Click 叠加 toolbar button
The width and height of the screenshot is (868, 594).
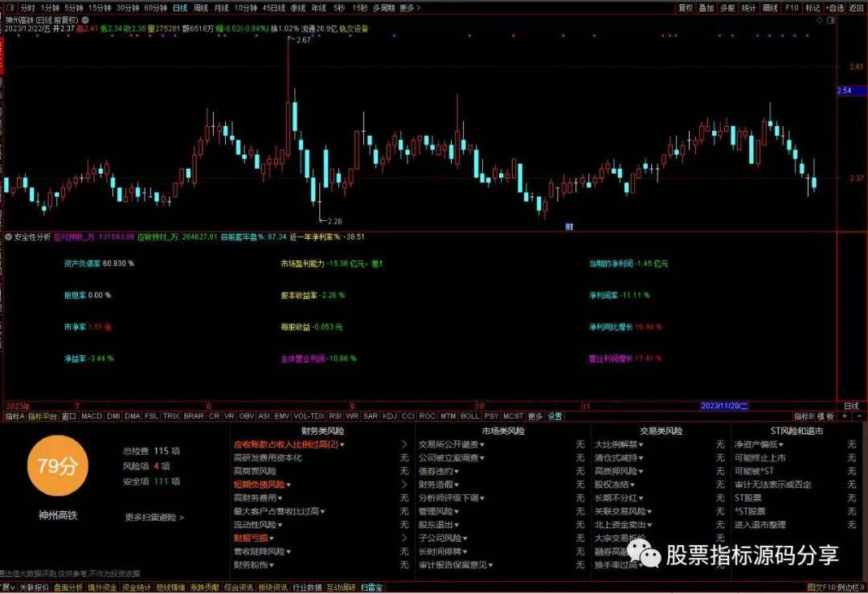click(x=706, y=8)
